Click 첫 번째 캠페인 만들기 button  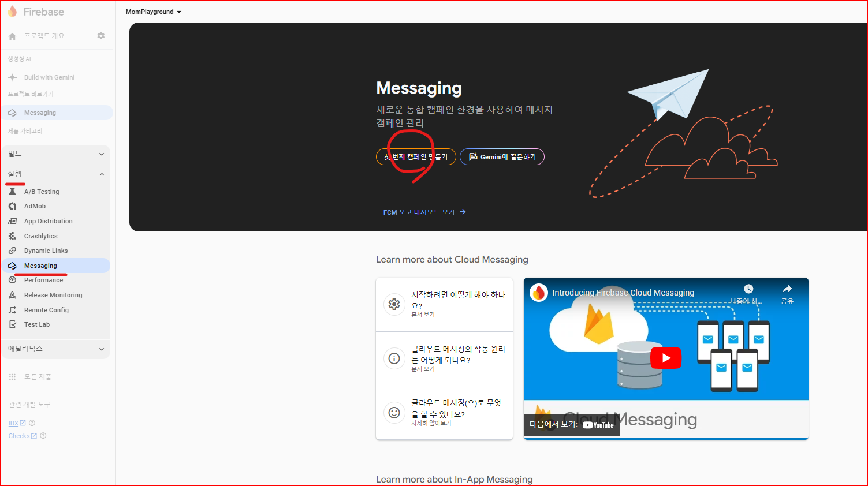416,157
